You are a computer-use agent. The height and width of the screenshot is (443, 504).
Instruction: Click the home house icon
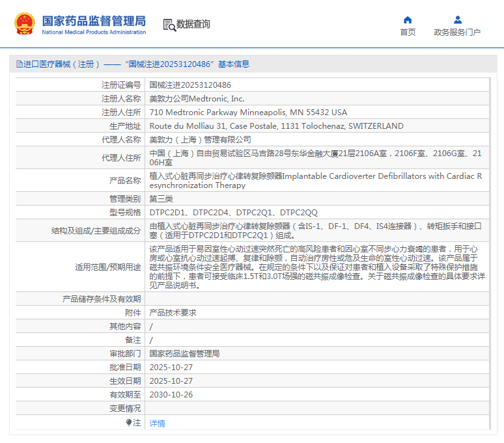tap(408, 20)
